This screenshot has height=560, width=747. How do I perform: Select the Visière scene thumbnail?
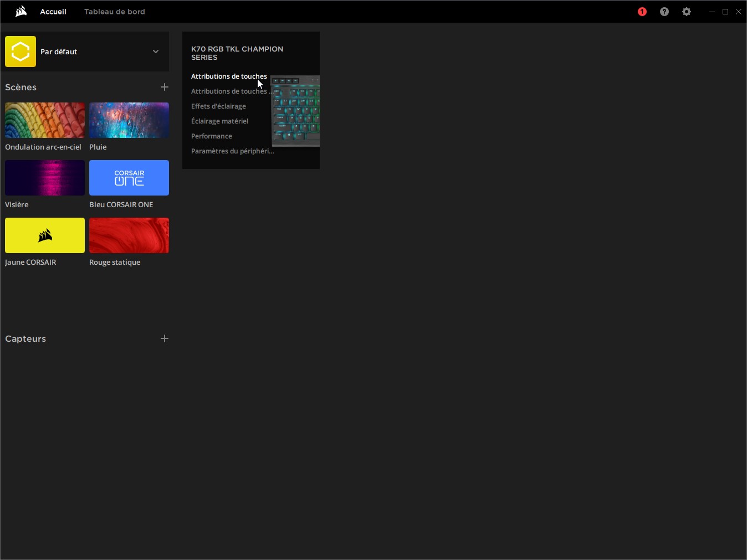45,178
